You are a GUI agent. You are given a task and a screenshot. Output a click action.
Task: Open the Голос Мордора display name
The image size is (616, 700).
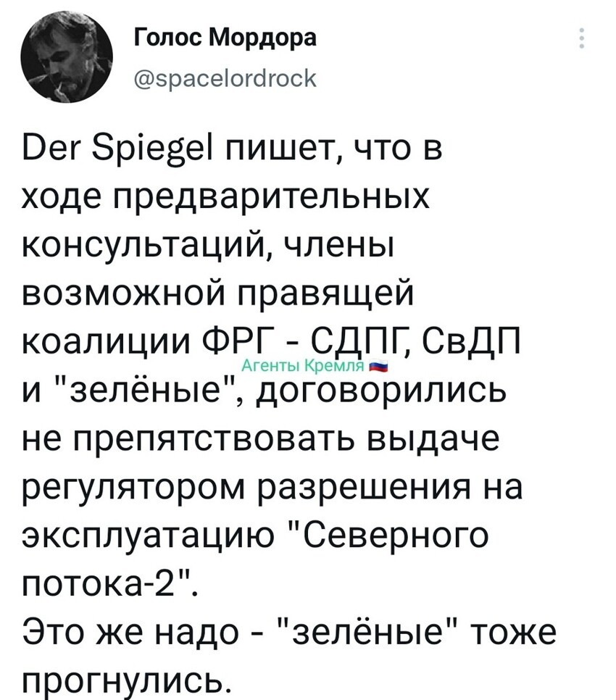(x=225, y=38)
